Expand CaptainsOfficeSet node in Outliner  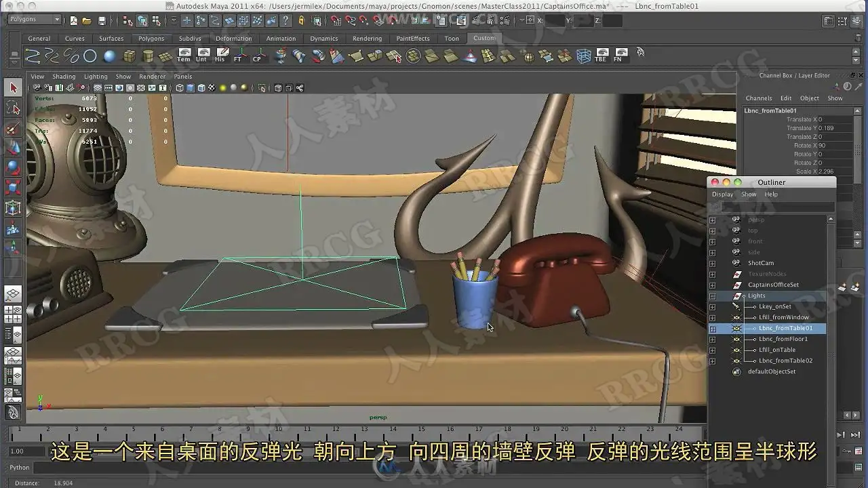click(712, 285)
